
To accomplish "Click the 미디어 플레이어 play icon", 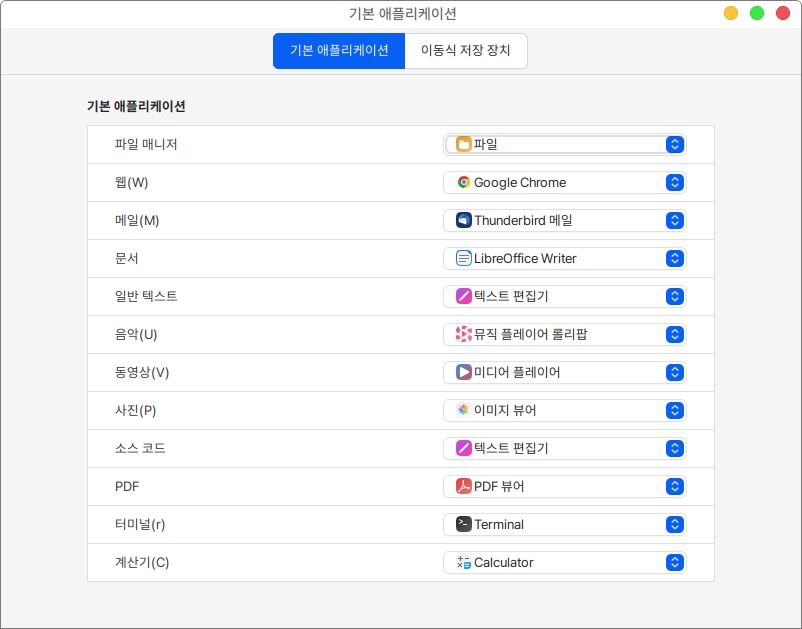I will (464, 372).
